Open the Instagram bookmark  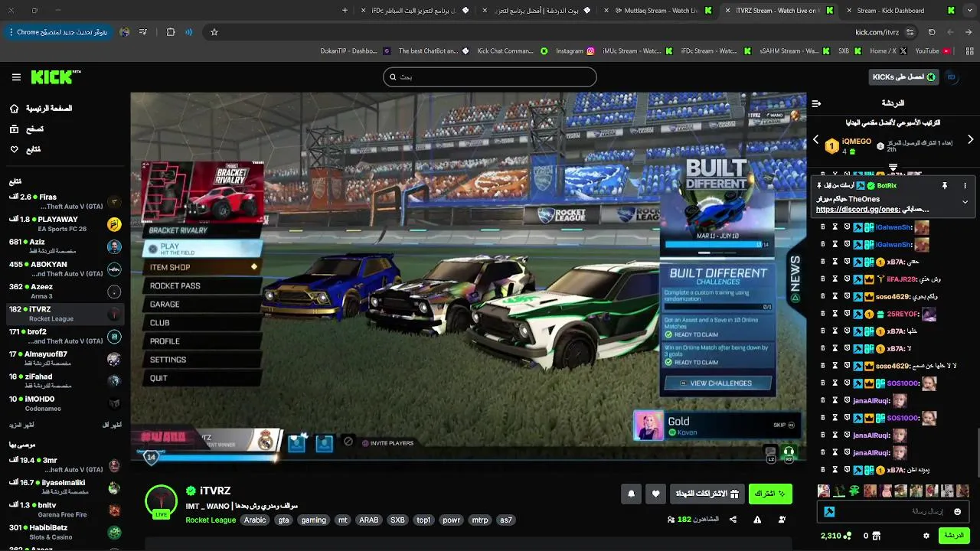coord(575,51)
